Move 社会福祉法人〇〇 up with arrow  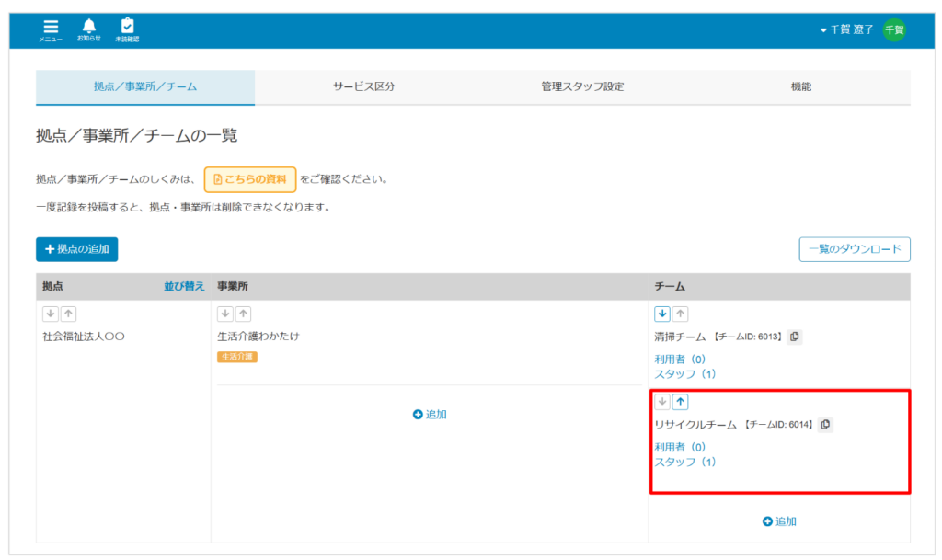(68, 314)
